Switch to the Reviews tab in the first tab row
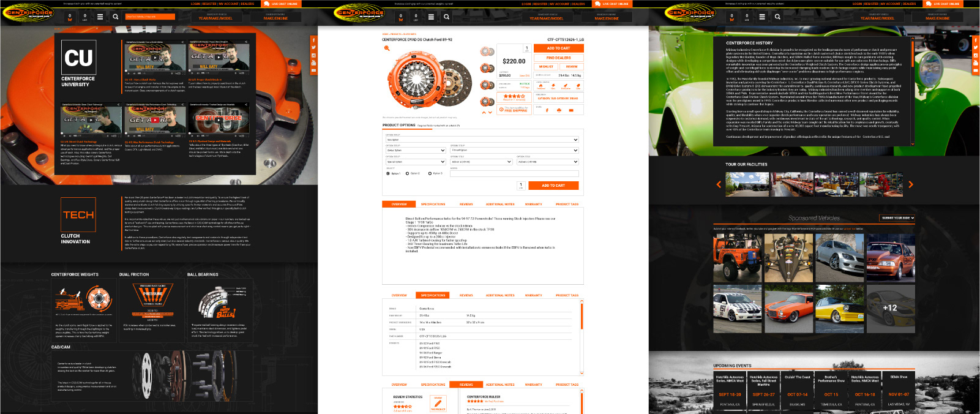 click(x=466, y=204)
